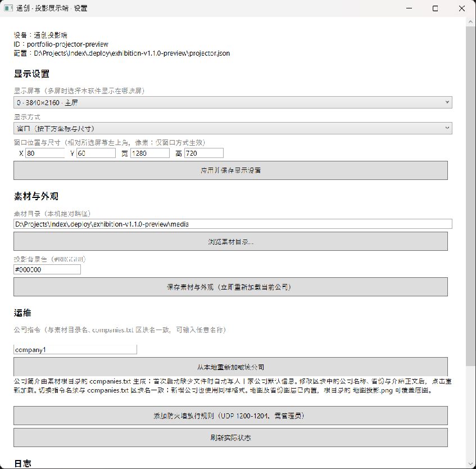Viewport: 476px width, 469px height.
Task: Maximize the settings window
Action: click(x=435, y=8)
